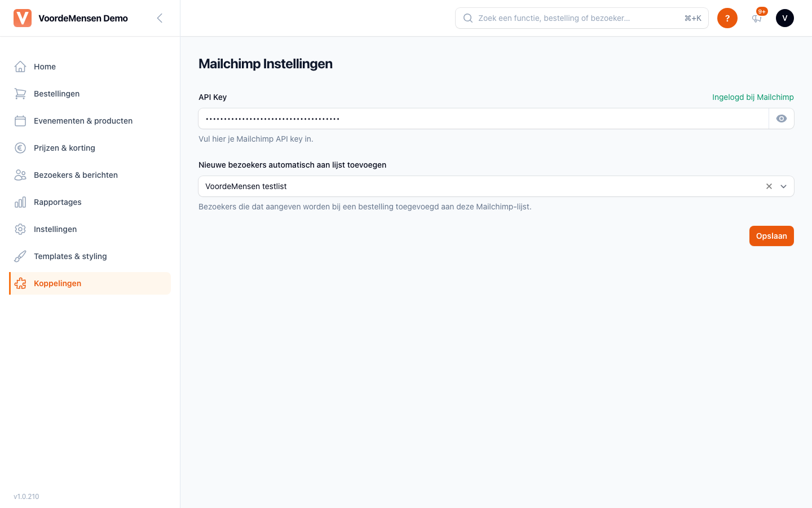
Task: Clear the selected VoordeMensen testlist value
Action: point(769,186)
